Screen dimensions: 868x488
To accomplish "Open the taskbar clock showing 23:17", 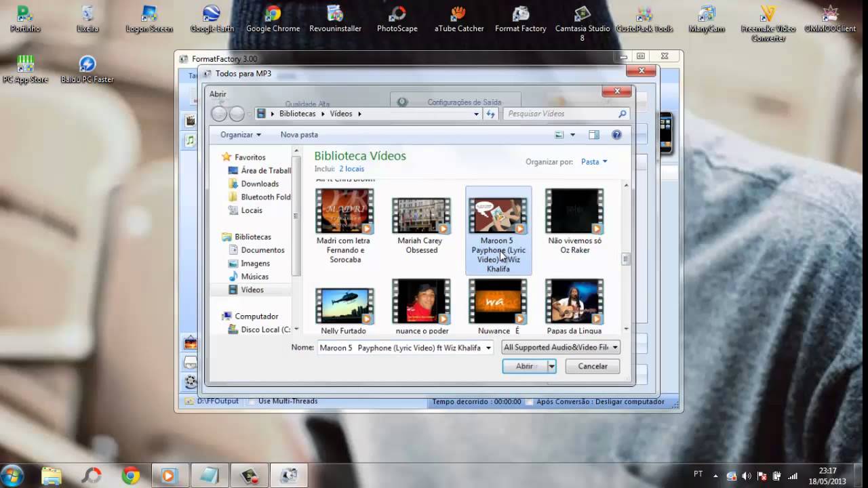I will (827, 476).
